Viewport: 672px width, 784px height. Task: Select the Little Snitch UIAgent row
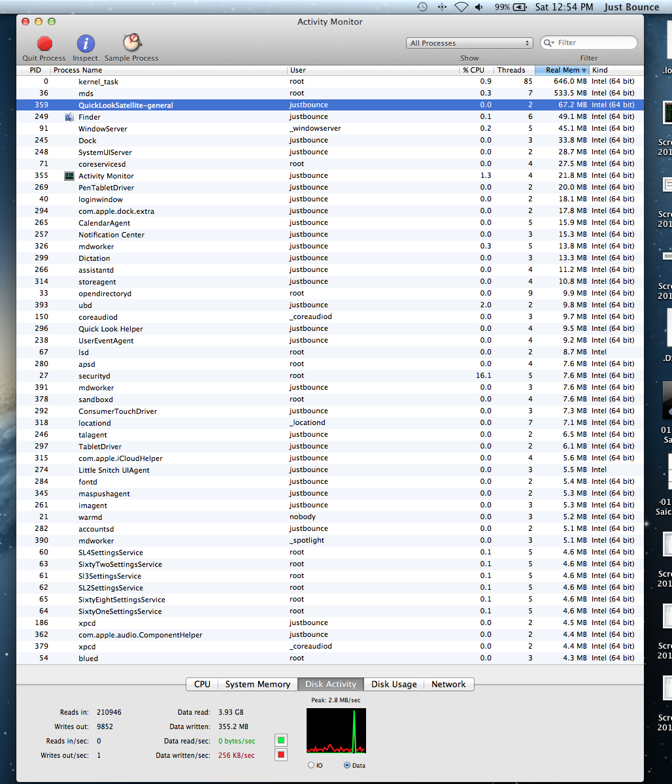[330, 470]
